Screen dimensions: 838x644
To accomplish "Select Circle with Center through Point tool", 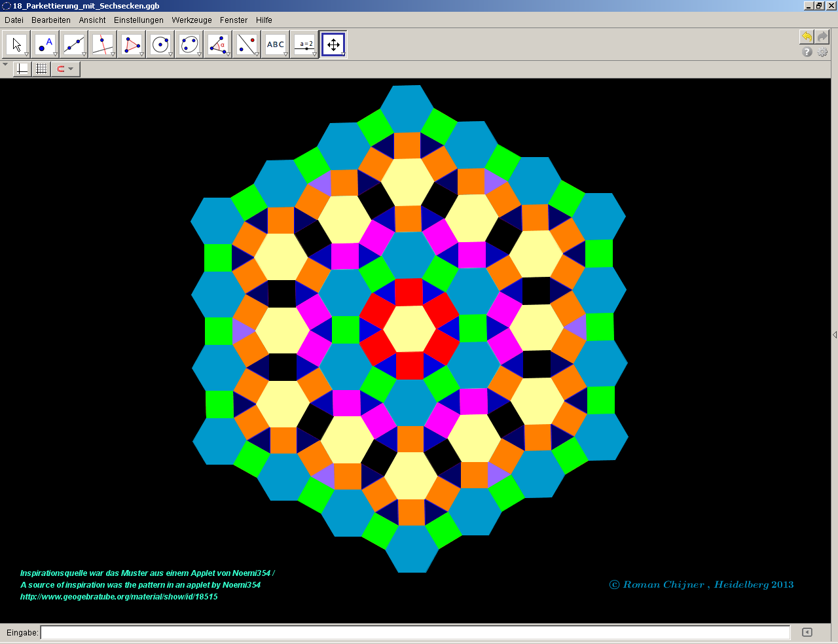I will click(160, 45).
